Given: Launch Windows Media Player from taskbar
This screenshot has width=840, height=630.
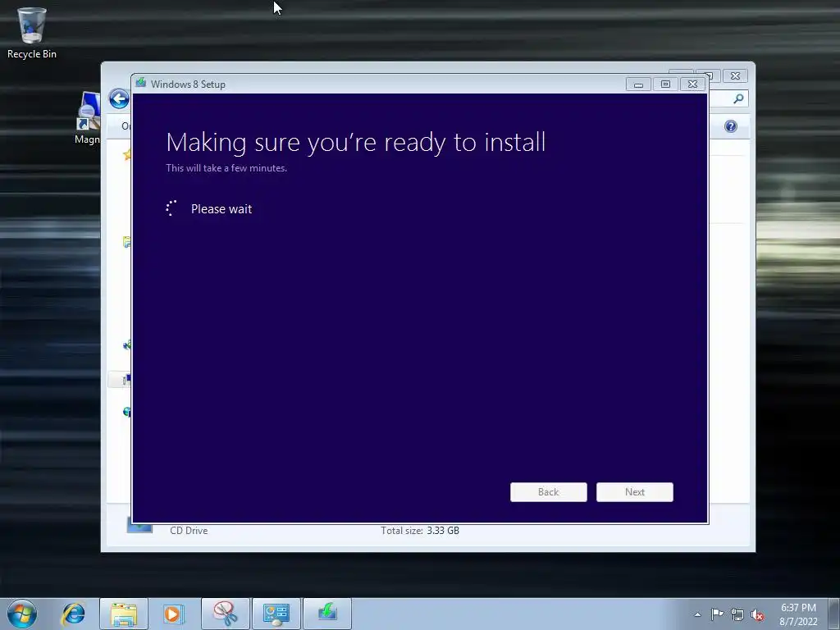Looking at the screenshot, I should pos(174,614).
